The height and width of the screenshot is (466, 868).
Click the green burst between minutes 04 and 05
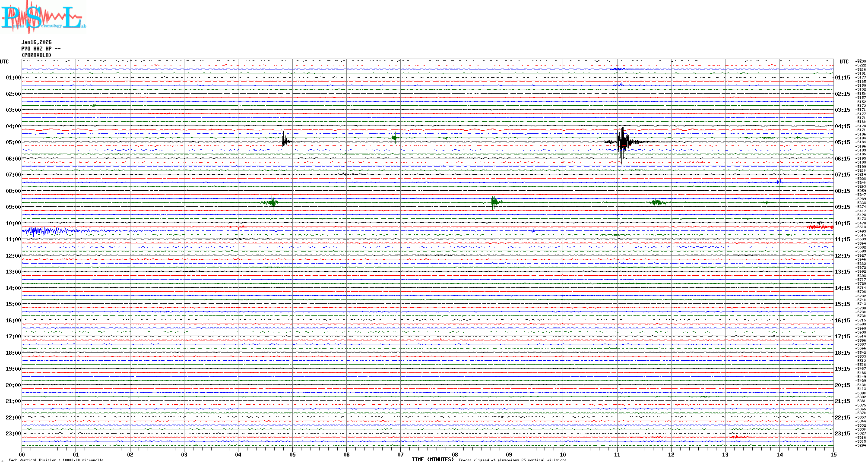(272, 202)
